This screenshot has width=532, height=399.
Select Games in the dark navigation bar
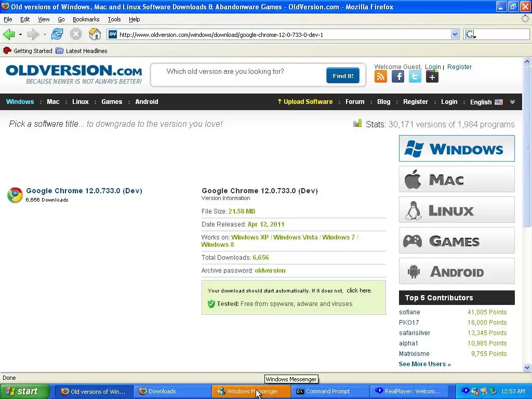click(112, 102)
